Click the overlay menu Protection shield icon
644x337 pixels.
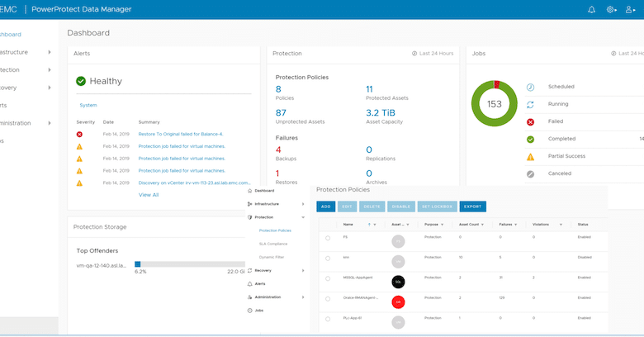click(249, 217)
